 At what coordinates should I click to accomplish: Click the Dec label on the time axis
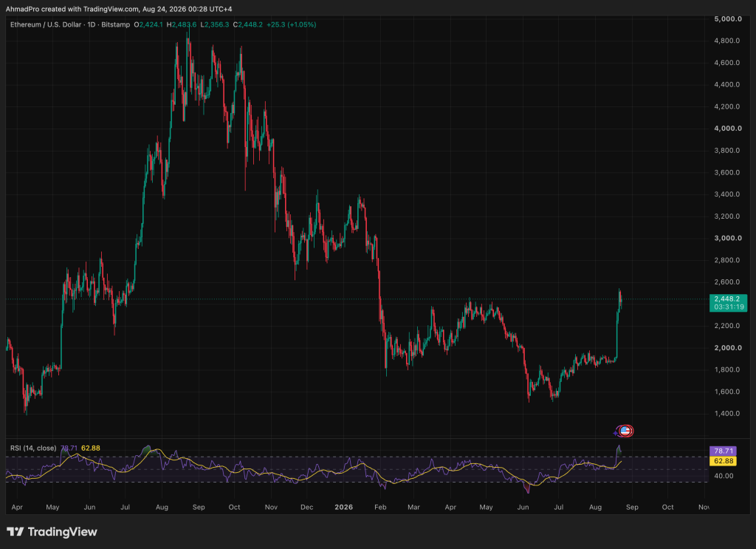pyautogui.click(x=306, y=507)
